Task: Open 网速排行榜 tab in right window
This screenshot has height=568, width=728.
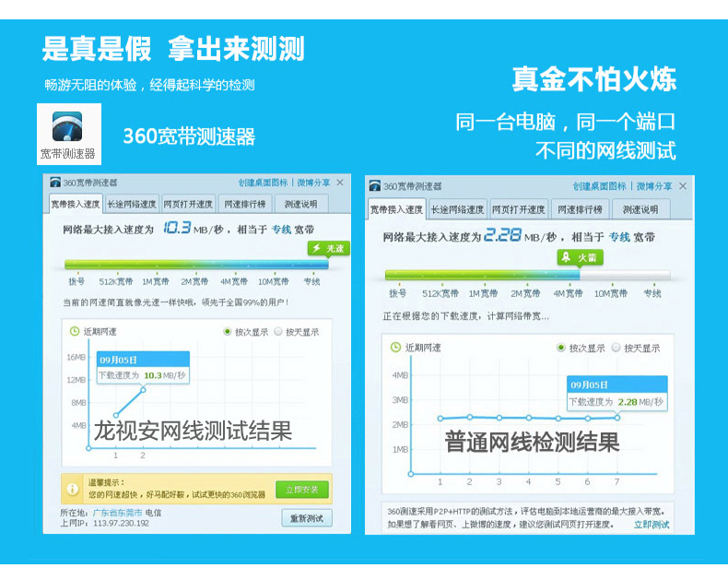Action: click(580, 210)
